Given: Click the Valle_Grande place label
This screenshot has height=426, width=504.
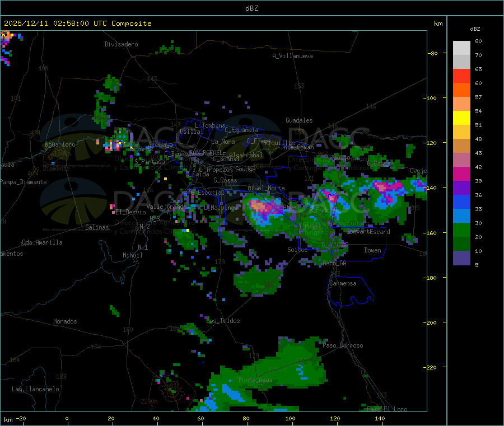Looking at the screenshot, I should pyautogui.click(x=166, y=206).
